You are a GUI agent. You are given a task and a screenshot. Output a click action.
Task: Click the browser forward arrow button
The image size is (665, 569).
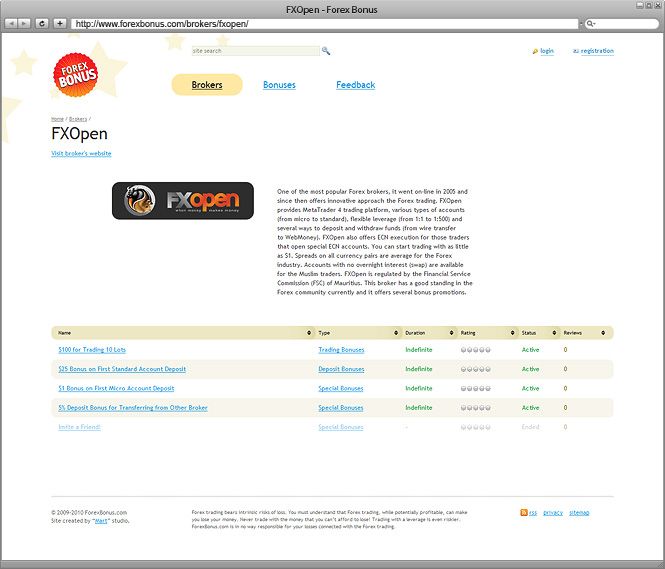[x=24, y=23]
